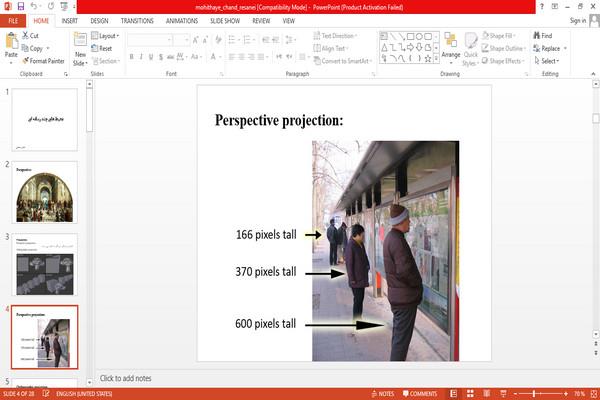
Task: Open the Shape Outline dropdown
Action: click(504, 48)
